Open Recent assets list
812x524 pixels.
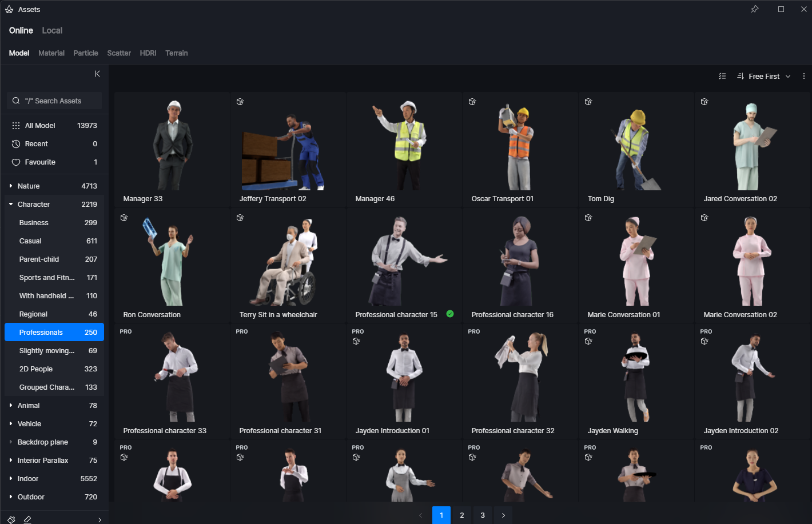pyautogui.click(x=54, y=143)
